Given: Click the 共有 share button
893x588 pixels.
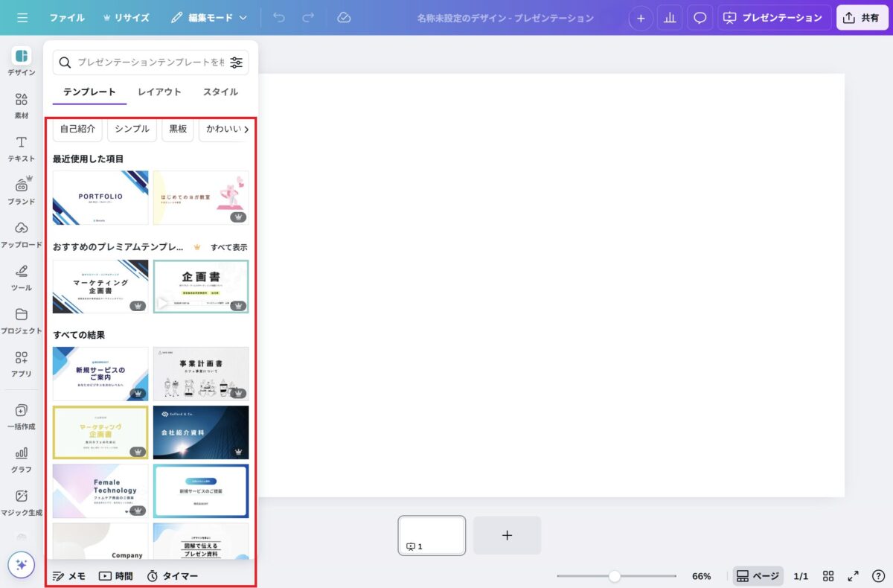Looking at the screenshot, I should tap(862, 18).
